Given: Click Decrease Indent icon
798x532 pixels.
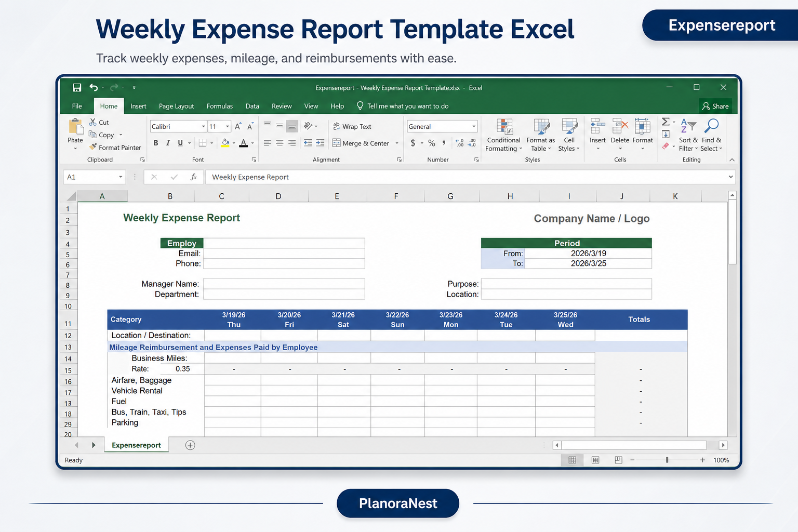Looking at the screenshot, I should coord(308,143).
